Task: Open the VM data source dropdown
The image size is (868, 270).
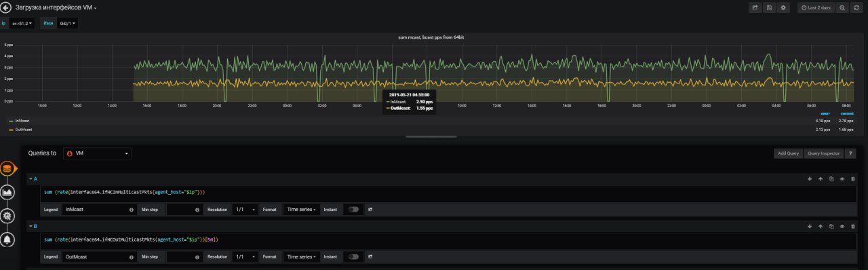Action: [97, 153]
